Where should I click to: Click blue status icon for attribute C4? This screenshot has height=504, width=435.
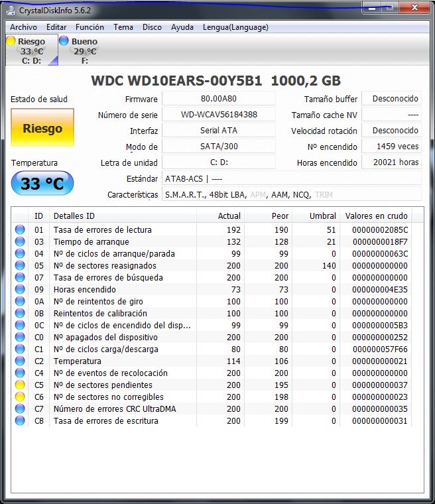(x=20, y=373)
